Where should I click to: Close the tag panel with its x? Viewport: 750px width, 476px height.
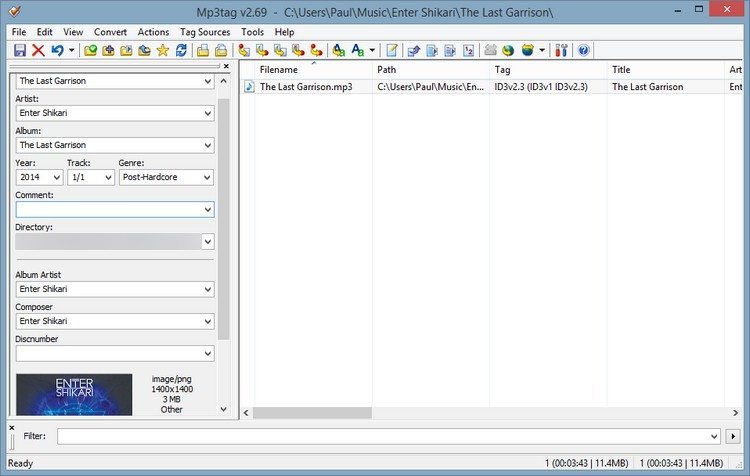tap(226, 66)
